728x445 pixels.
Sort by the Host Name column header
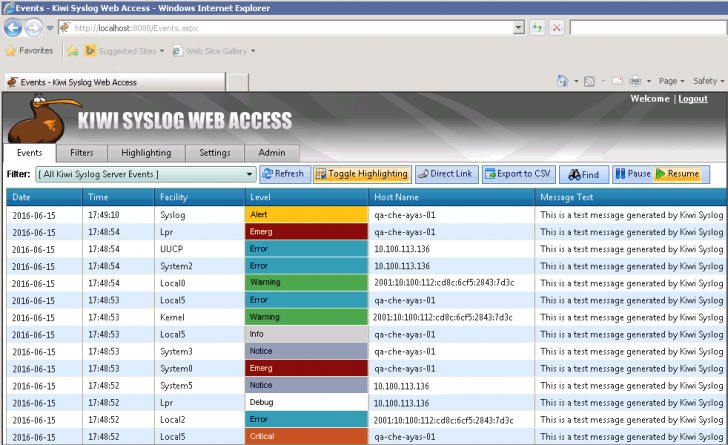pyautogui.click(x=452, y=197)
